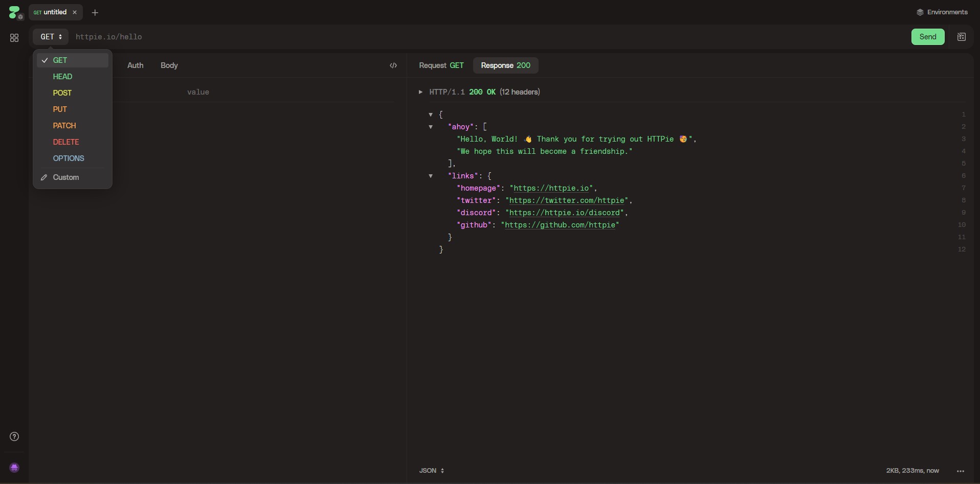The height and width of the screenshot is (484, 980).
Task: Open the help question mark icon
Action: coord(14,436)
